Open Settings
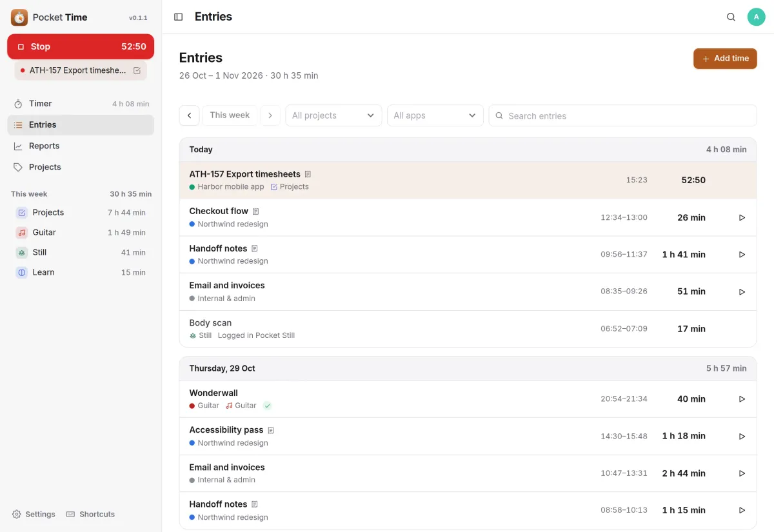 tap(34, 514)
